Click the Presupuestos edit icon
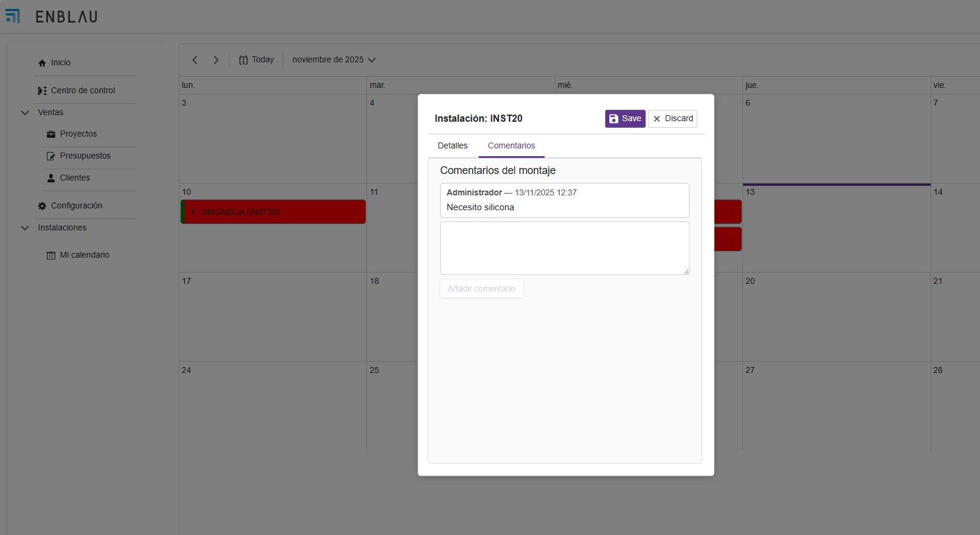 coord(51,156)
